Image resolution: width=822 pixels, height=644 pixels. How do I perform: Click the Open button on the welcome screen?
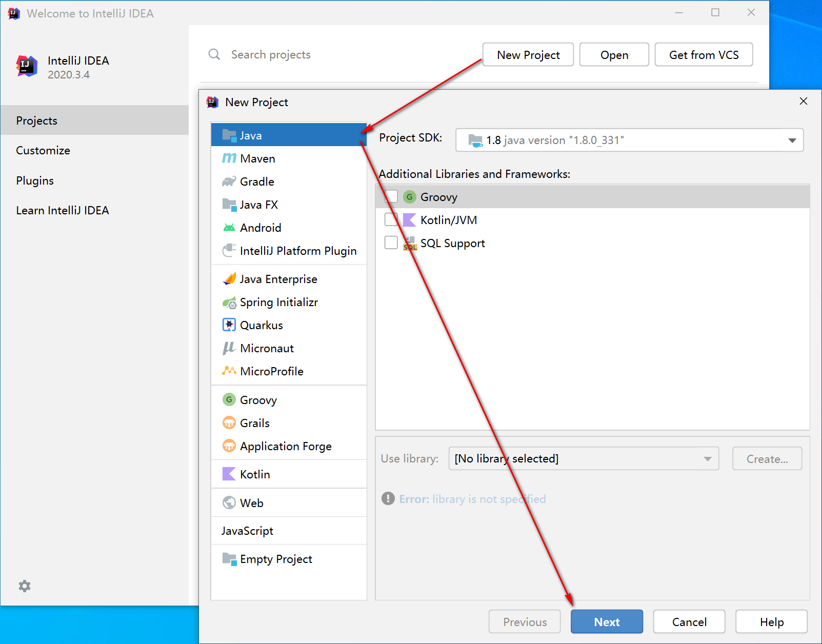(614, 55)
